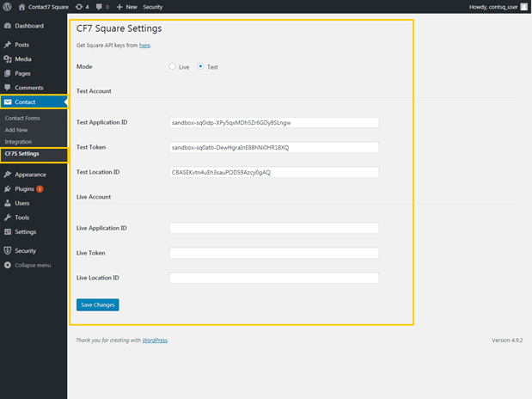This screenshot has height=399, width=532.
Task: Click the Live Application ID field
Action: 274,228
